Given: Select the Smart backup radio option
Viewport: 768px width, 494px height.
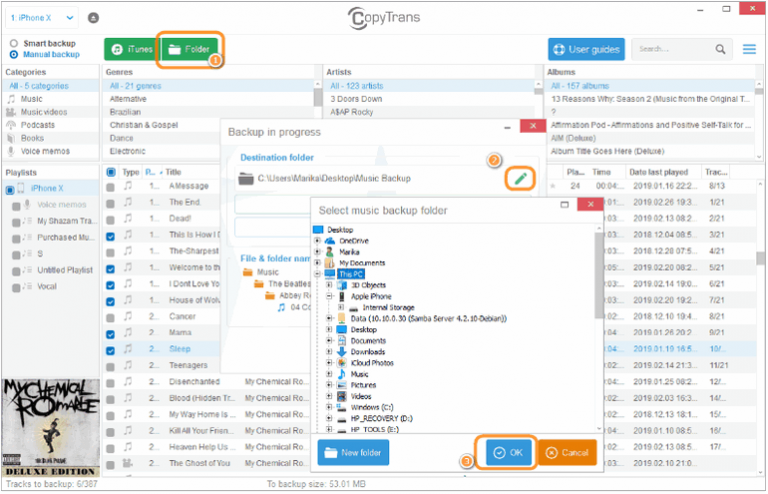Looking at the screenshot, I should point(13,44).
